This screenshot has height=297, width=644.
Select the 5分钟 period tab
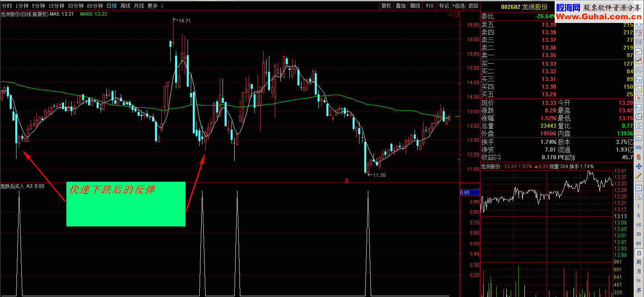[x=38, y=6]
